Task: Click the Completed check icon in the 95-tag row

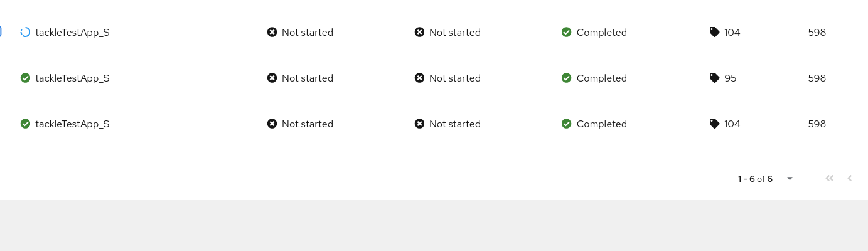Action: 566,78
